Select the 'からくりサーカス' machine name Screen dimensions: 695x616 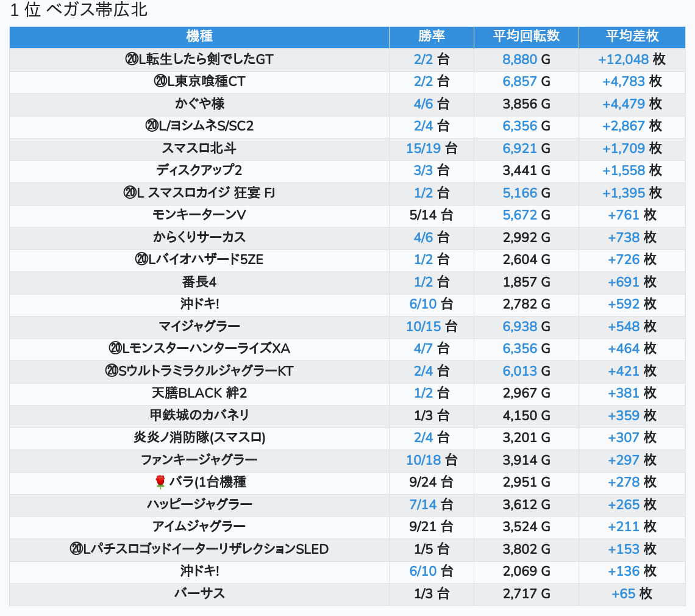pyautogui.click(x=199, y=237)
